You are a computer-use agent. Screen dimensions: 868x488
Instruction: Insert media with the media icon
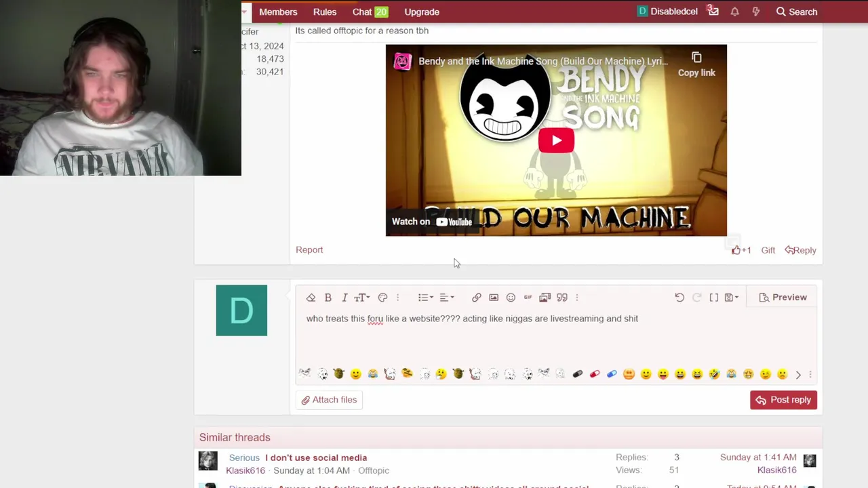(x=545, y=298)
